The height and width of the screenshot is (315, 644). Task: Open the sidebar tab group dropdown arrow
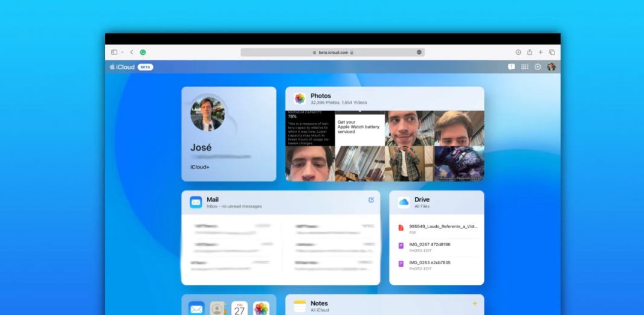point(122,52)
